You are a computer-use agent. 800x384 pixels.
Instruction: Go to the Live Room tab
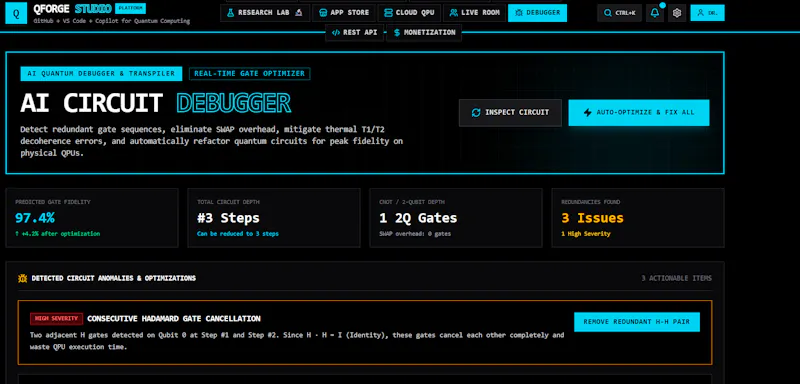[x=474, y=13]
